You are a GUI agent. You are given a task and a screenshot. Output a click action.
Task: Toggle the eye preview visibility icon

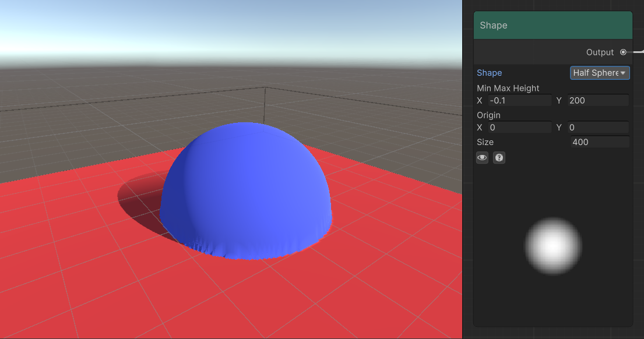click(482, 158)
